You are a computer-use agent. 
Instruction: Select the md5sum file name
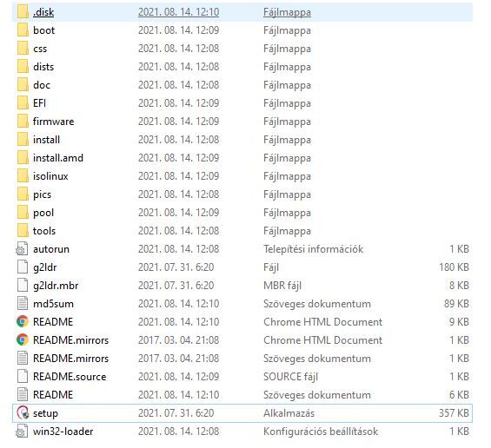(53, 304)
